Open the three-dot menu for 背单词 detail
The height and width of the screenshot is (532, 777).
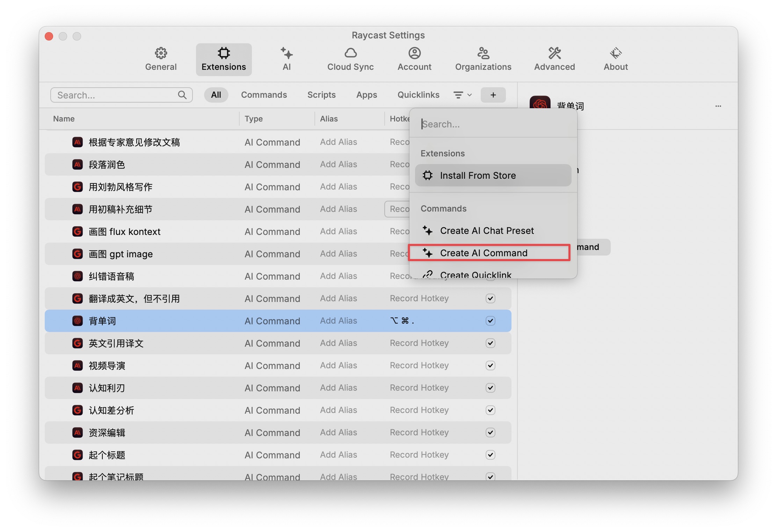pyautogui.click(x=718, y=106)
